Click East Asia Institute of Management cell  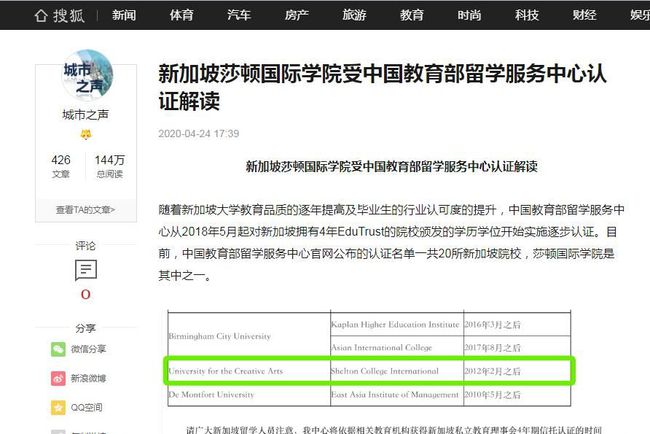[395, 395]
